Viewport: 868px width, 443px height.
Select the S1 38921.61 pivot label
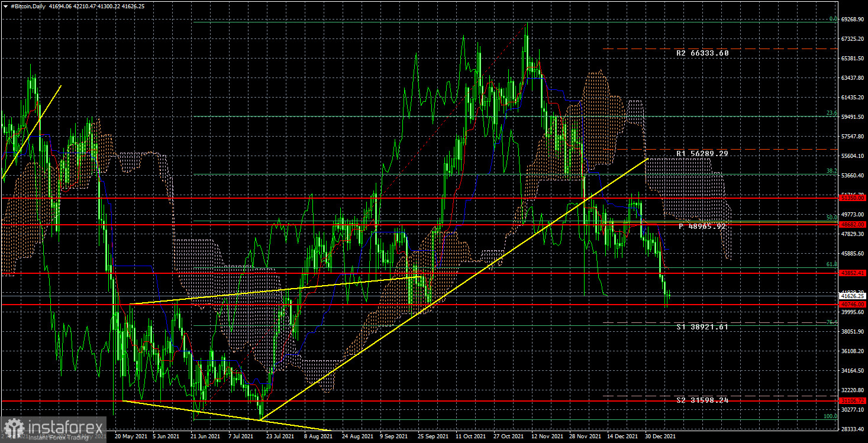(x=702, y=326)
